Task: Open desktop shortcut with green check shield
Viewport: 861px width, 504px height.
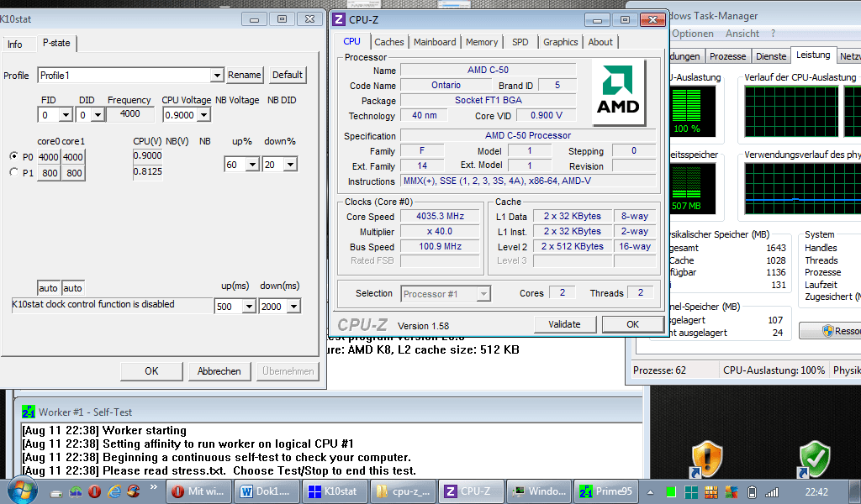Action: 813,459
